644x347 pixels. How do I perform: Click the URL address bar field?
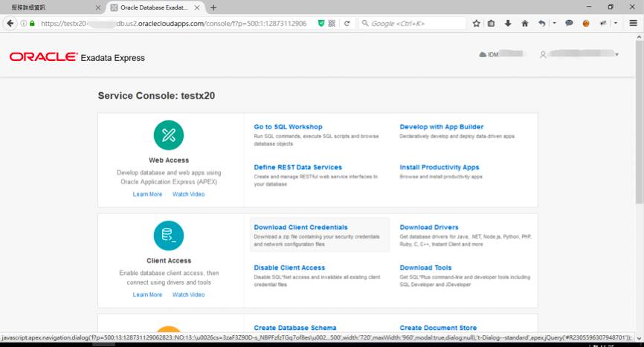point(175,23)
